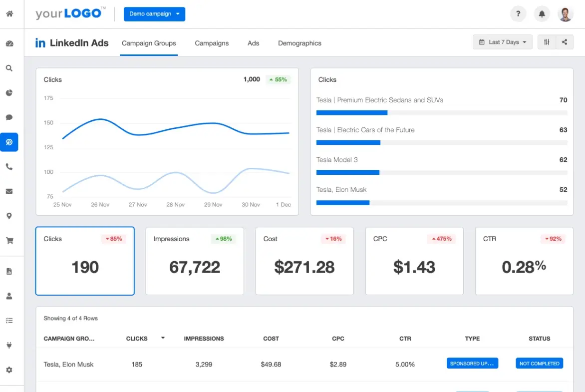This screenshot has width=585, height=392.
Task: Open the column settings sliders icon
Action: point(547,42)
